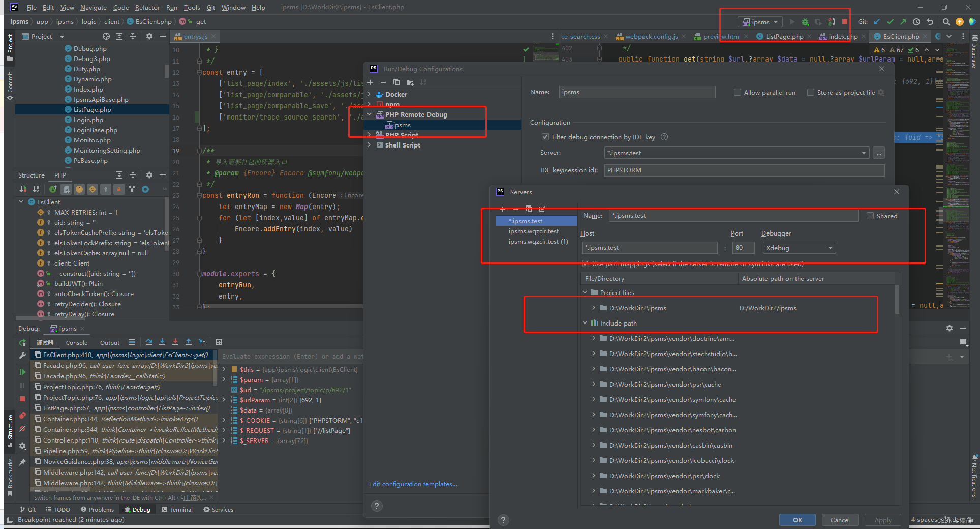Screen dimensions: 980x529
Task: Click the Git Update Project arrow icon
Action: pos(877,22)
